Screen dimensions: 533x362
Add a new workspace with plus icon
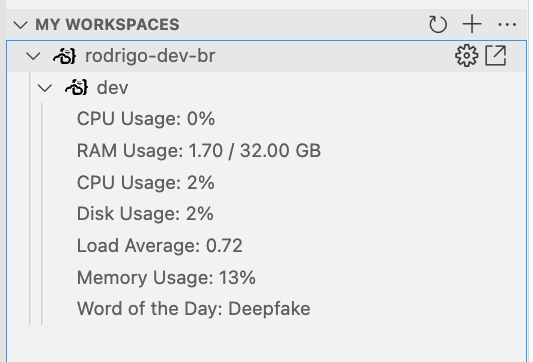(472, 24)
